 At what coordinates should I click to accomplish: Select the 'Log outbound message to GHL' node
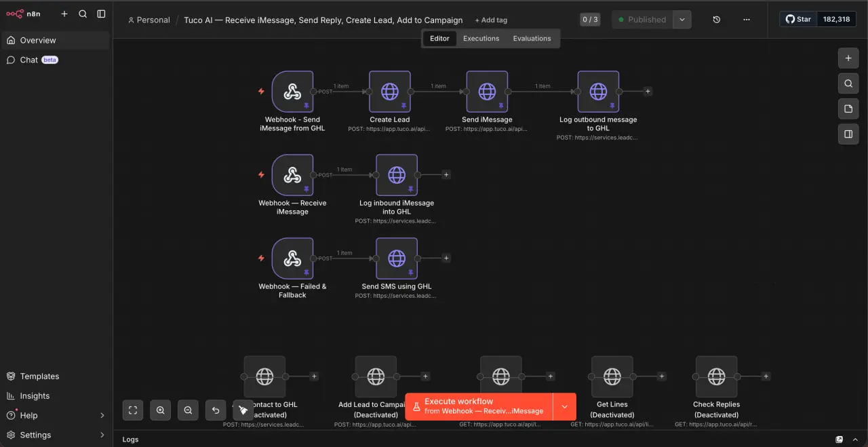tap(598, 92)
